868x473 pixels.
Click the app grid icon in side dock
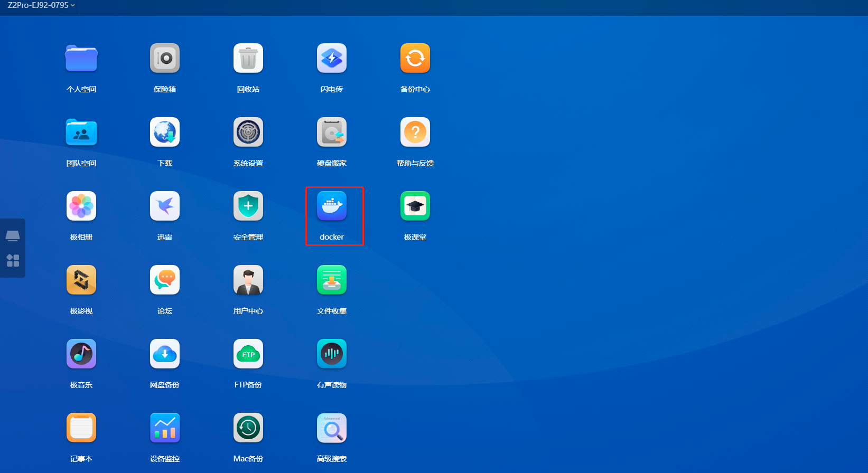pyautogui.click(x=13, y=260)
